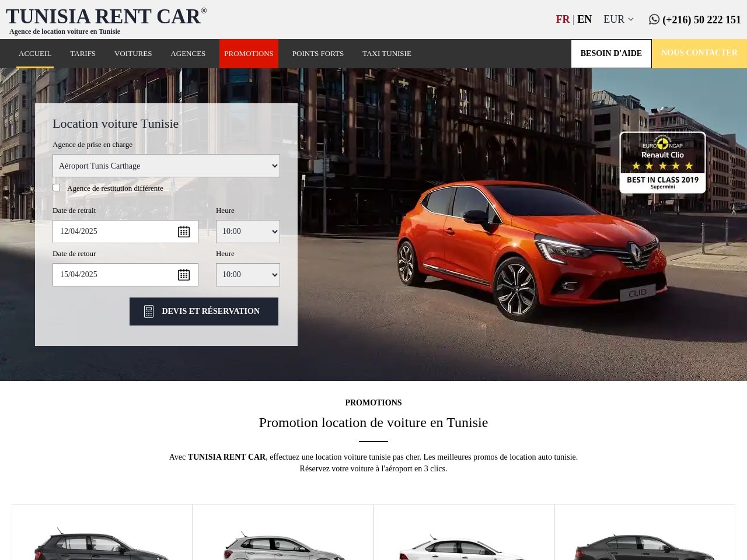
Task: Click the WhatsApp icon beside phone number
Action: click(654, 19)
